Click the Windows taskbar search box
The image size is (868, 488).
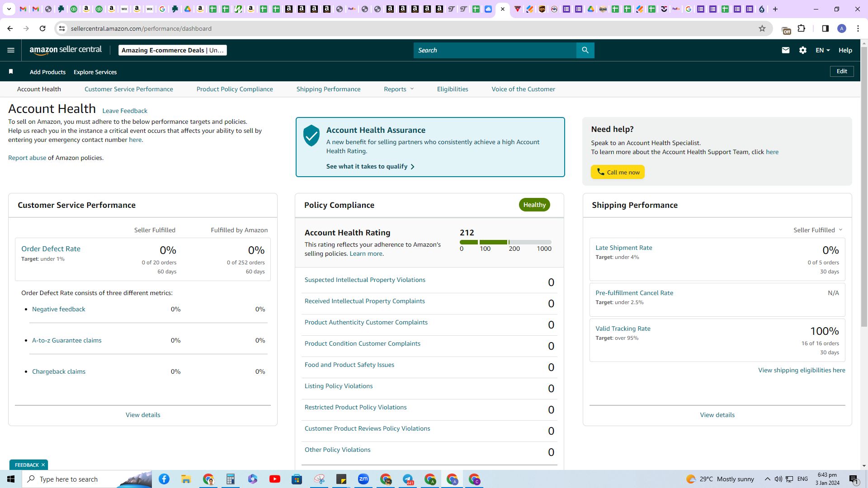coord(87,479)
